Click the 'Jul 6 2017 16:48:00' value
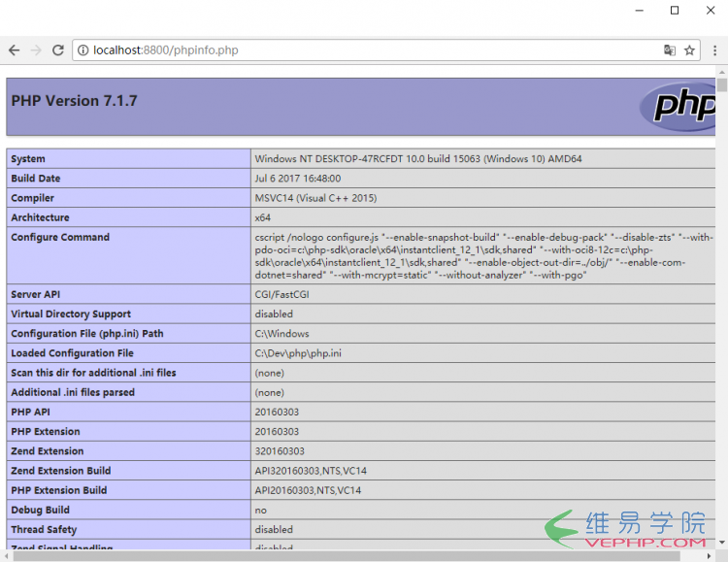 point(298,179)
